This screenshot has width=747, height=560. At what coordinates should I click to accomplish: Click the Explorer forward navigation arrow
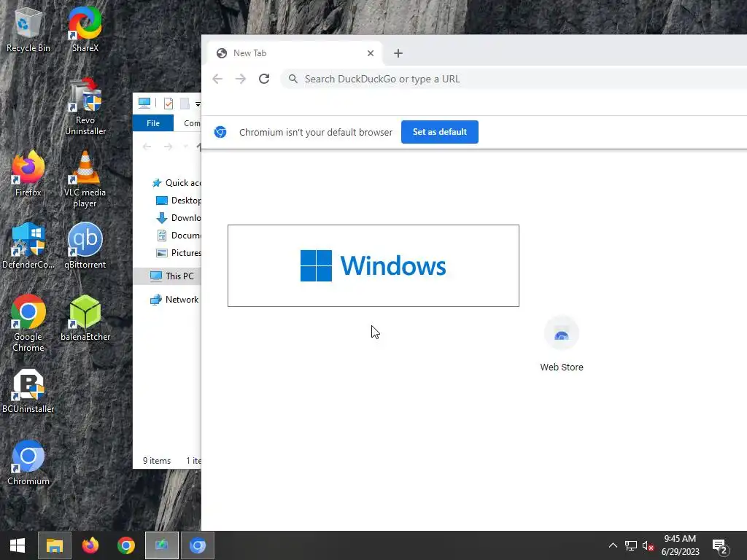click(168, 147)
